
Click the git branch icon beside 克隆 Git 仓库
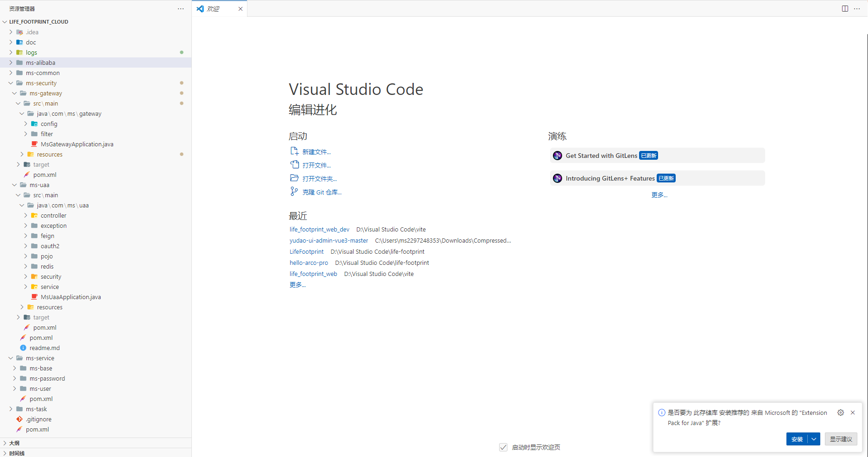(294, 191)
